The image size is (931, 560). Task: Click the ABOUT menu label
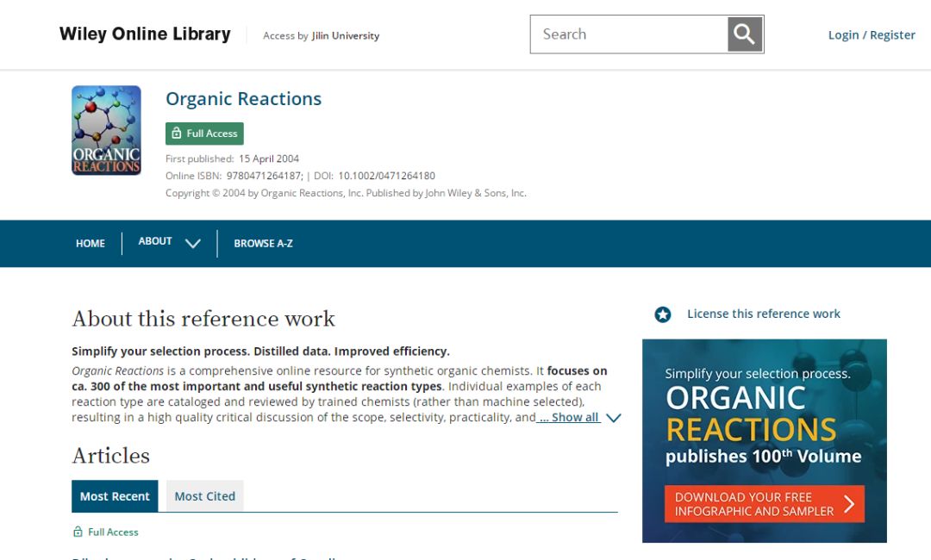pyautogui.click(x=155, y=242)
